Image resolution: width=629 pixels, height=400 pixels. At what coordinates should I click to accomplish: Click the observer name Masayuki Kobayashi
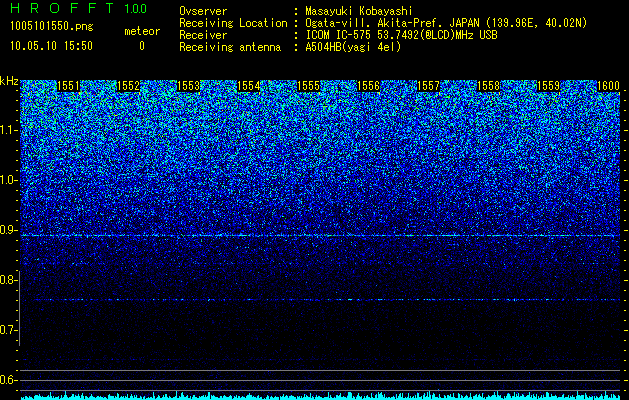(359, 11)
